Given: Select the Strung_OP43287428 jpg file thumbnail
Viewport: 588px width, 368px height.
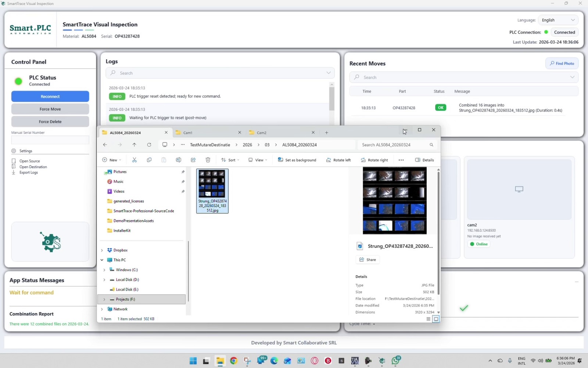Looking at the screenshot, I should tap(212, 191).
